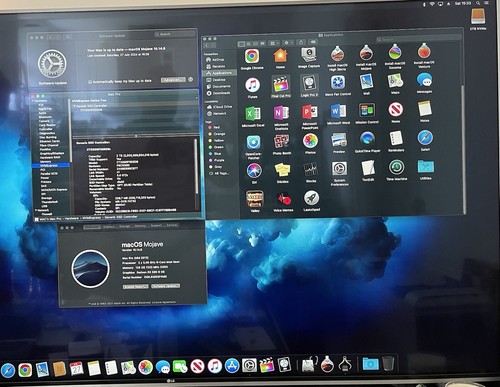Open Microsoft Excel in Applications
500x387 pixels.
click(x=253, y=114)
